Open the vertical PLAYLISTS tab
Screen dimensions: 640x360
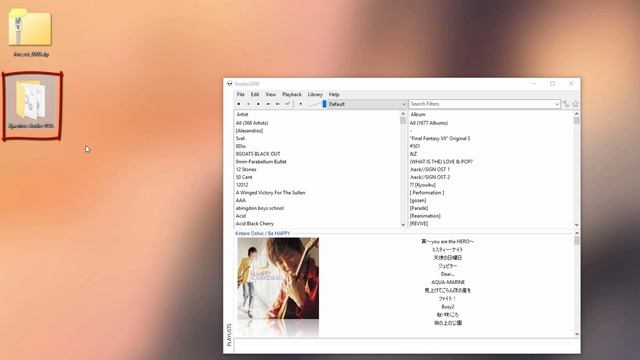point(229,335)
